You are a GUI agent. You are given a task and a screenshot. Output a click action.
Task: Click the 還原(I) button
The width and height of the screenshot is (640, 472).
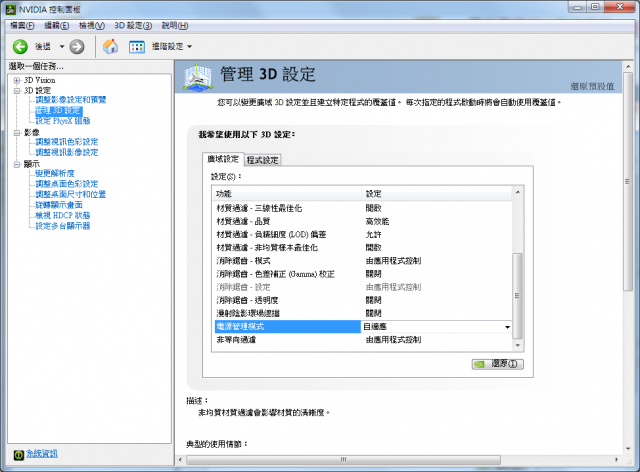(498, 364)
